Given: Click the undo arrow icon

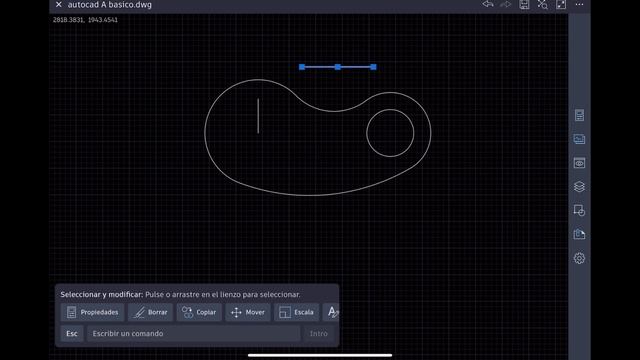Looking at the screenshot, I should (487, 4).
